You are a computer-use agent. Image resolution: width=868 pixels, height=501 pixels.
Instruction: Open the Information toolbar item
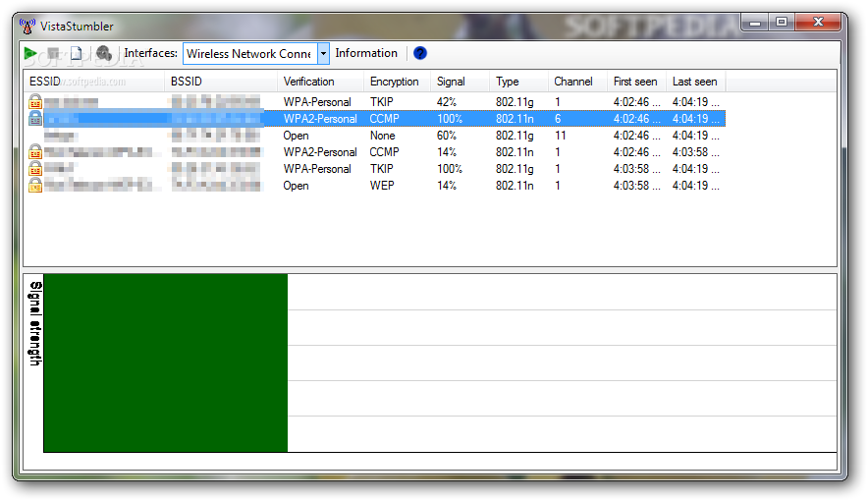coord(366,53)
